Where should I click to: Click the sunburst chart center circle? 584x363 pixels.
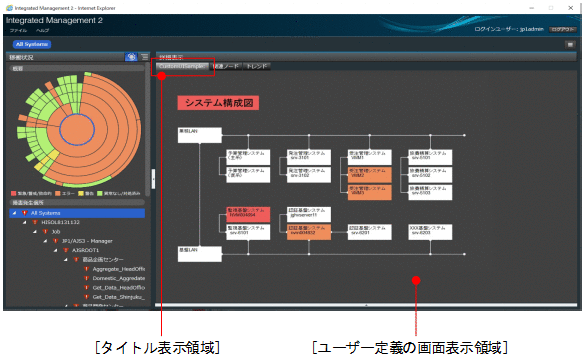click(x=77, y=129)
